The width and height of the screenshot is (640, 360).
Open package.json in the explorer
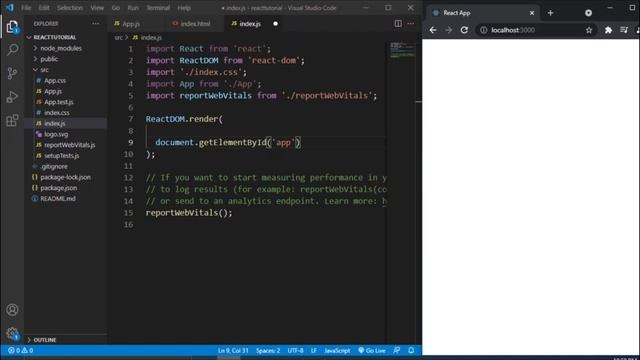coord(58,188)
